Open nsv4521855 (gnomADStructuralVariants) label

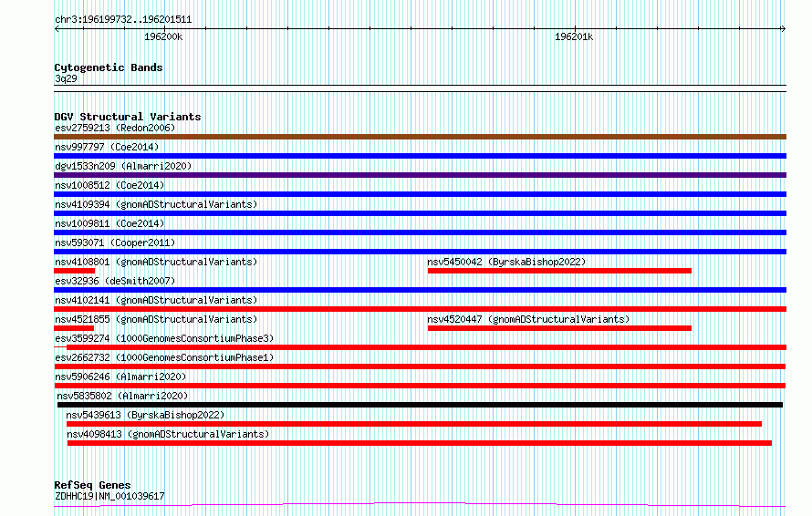[x=156, y=319]
